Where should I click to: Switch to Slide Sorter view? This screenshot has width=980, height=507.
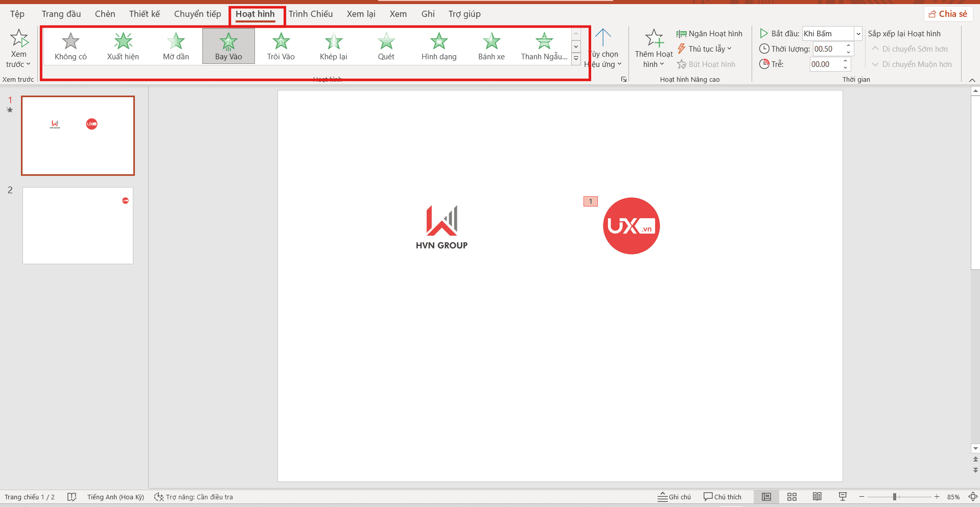(791, 496)
